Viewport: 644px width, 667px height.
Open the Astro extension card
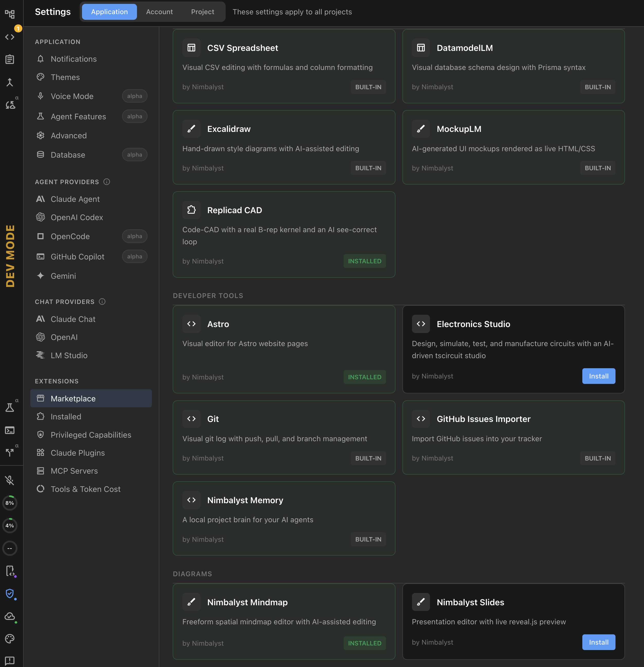pyautogui.click(x=284, y=349)
